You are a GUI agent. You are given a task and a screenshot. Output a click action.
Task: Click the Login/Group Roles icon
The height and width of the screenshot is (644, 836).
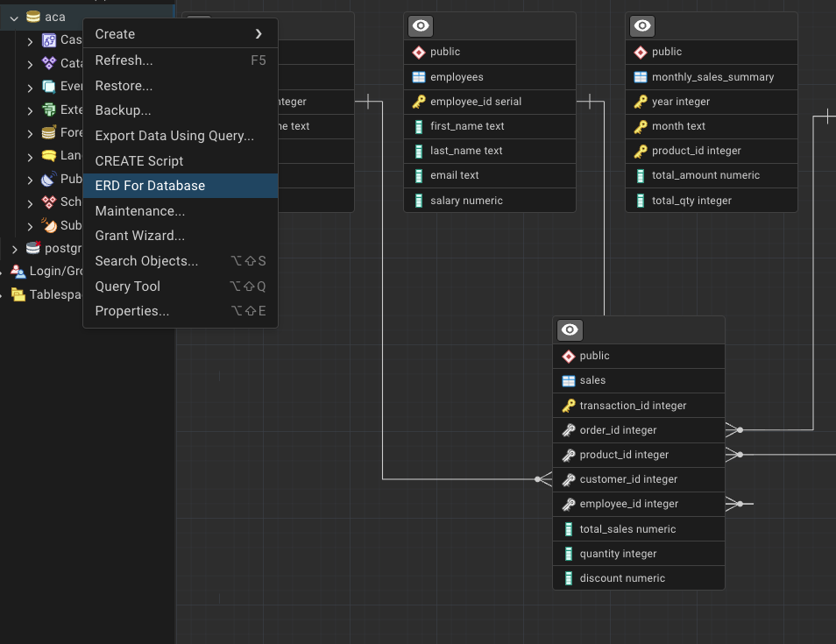coord(18,271)
